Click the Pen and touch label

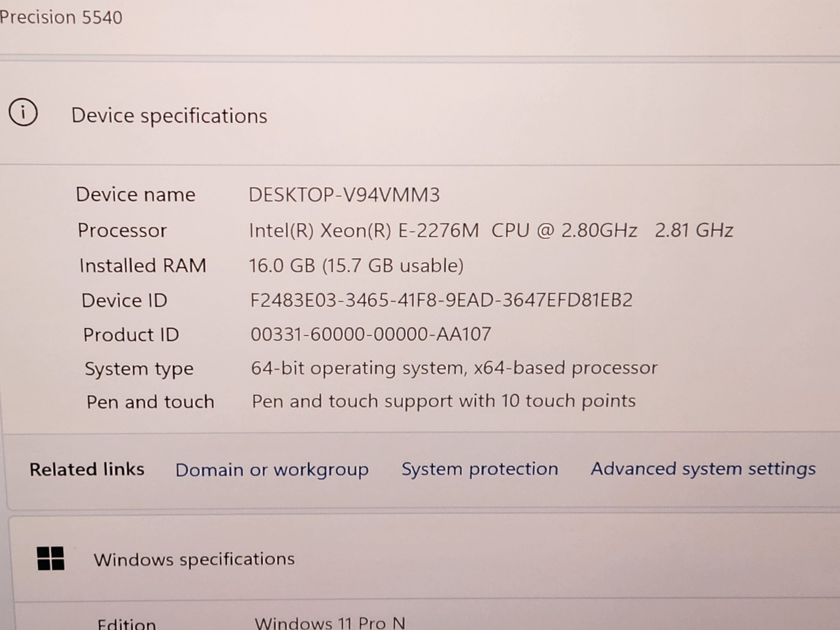click(150, 402)
